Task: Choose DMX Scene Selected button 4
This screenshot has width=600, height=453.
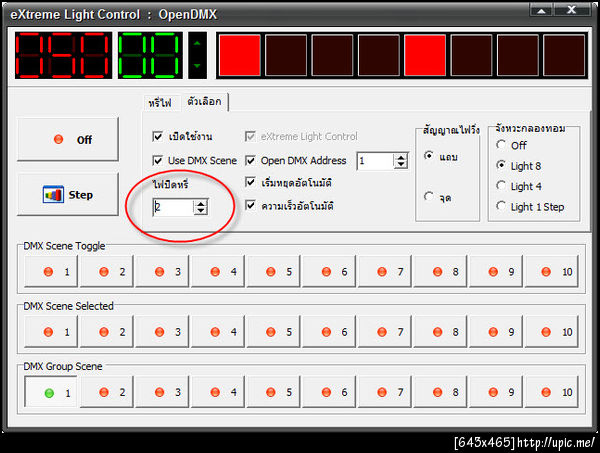Action: (x=218, y=332)
